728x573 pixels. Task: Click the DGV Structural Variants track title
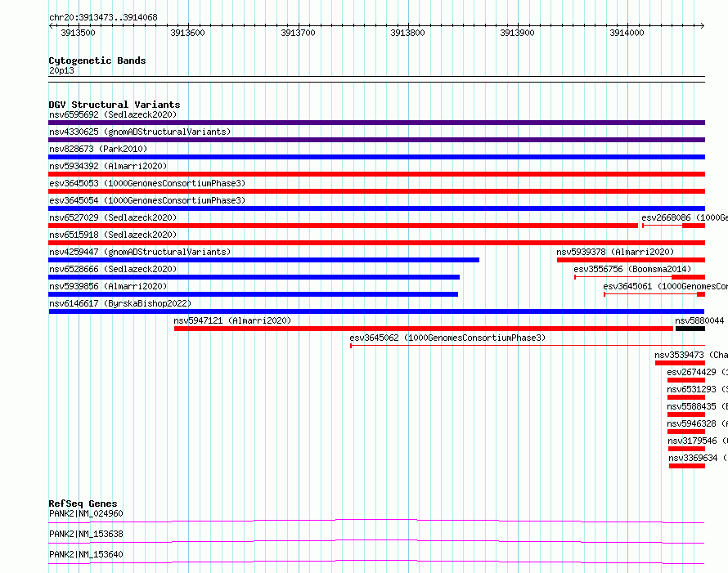click(x=115, y=105)
